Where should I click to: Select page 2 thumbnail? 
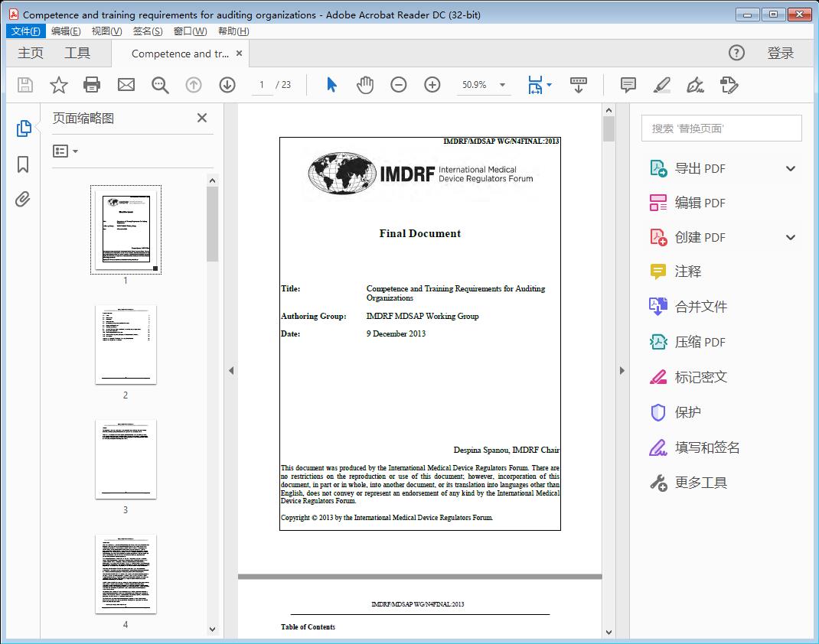126,344
